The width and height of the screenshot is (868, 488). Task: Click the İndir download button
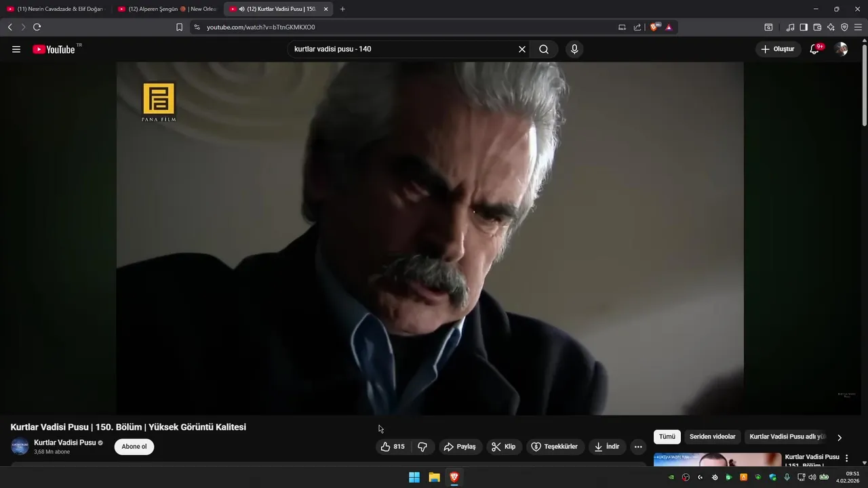[607, 447]
